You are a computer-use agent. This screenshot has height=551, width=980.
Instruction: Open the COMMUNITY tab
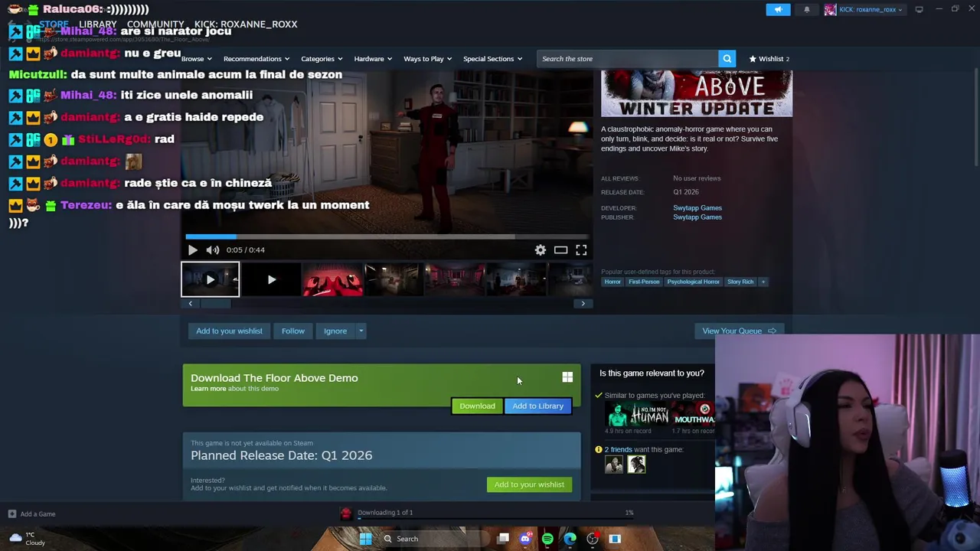coord(155,24)
